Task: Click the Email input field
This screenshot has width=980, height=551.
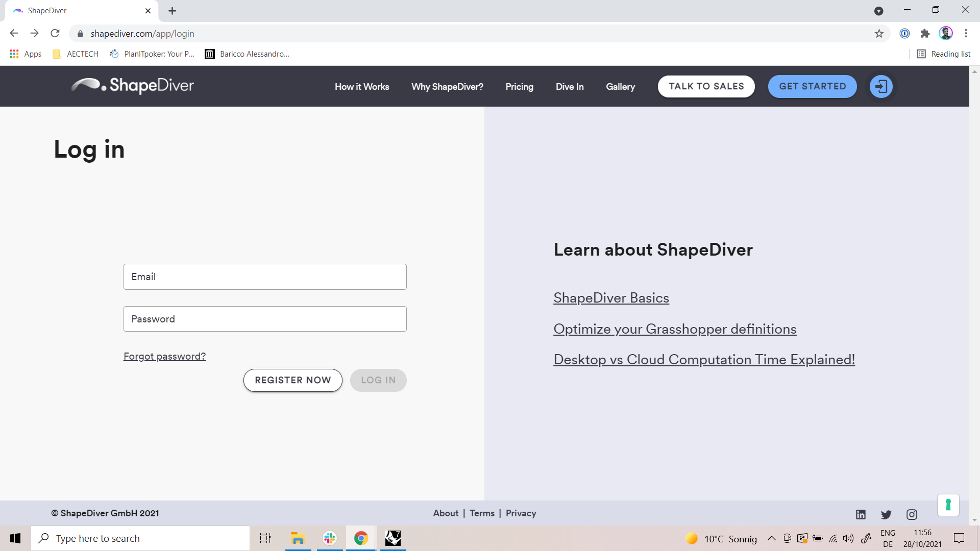Action: coord(265,277)
